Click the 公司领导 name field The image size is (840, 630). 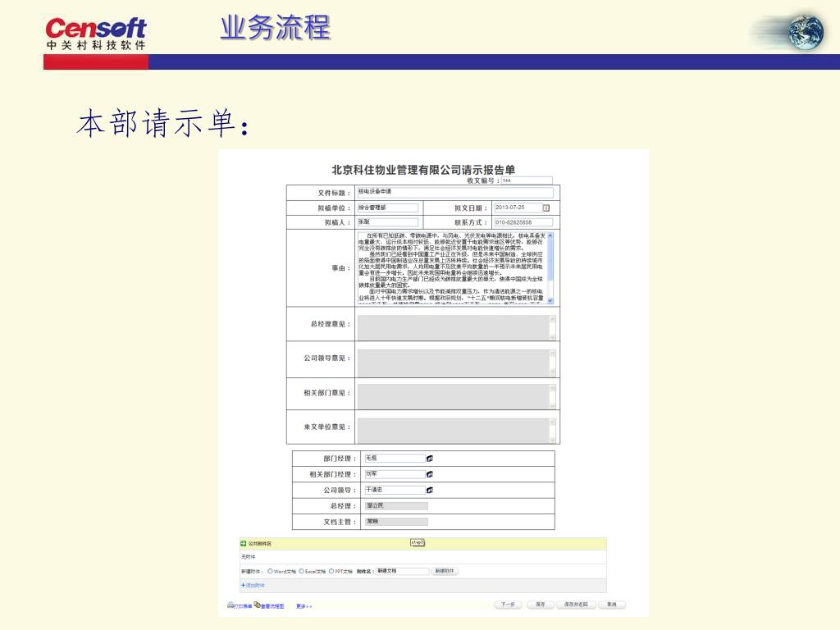pyautogui.click(x=395, y=491)
